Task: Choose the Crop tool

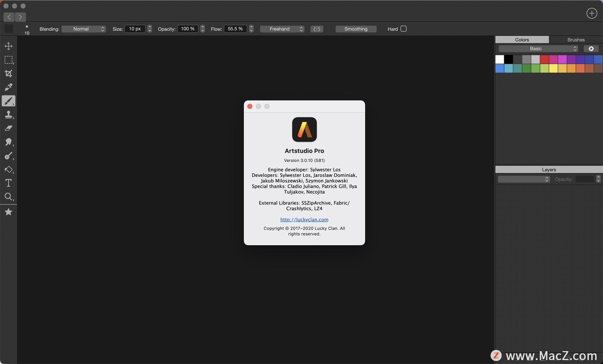Action: pyautogui.click(x=8, y=73)
